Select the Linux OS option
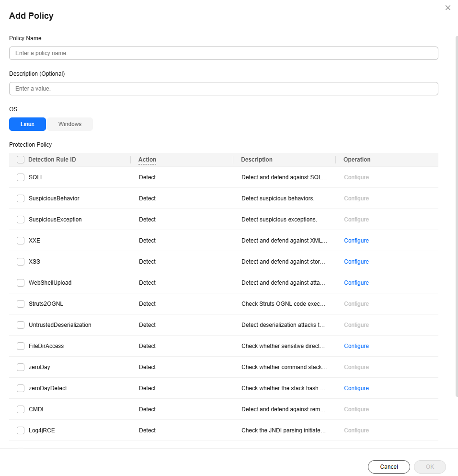 (x=28, y=124)
